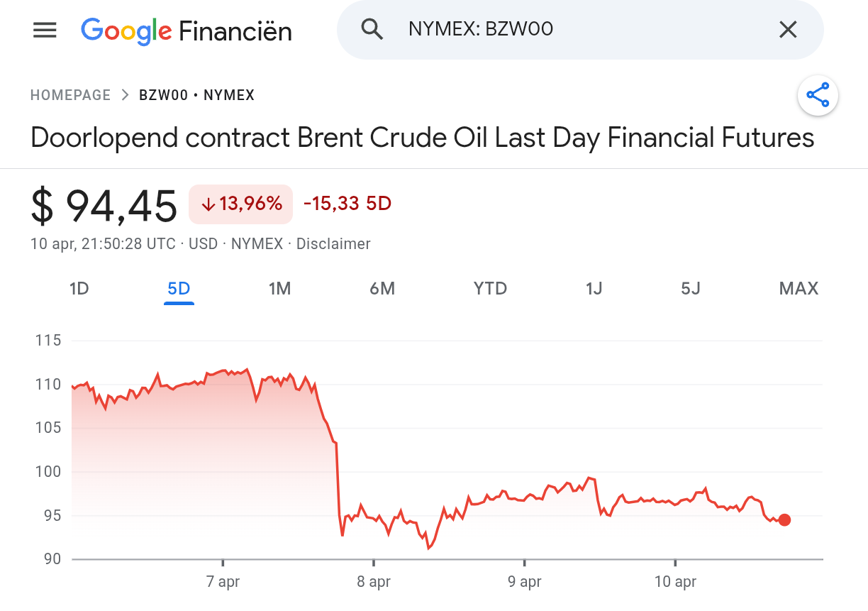Click the breadcrumb chevron separator
Screen dimensions: 868x611
(125, 95)
